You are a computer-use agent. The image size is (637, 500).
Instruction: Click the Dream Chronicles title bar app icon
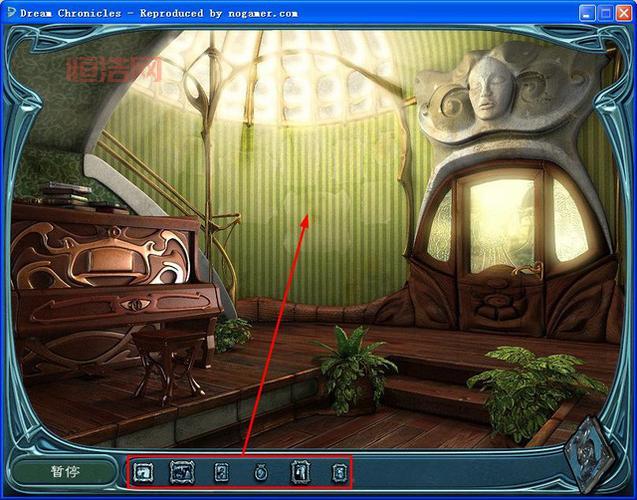11,12
